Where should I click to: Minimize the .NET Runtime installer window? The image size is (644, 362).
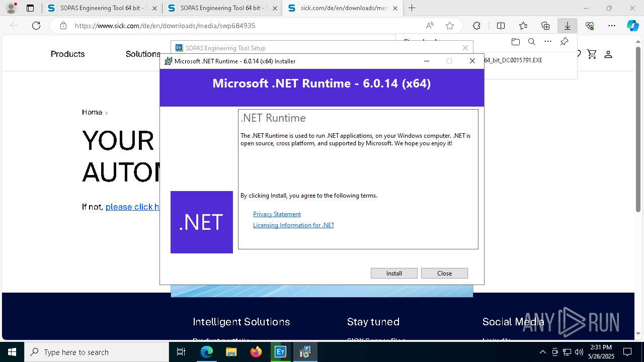click(x=427, y=61)
